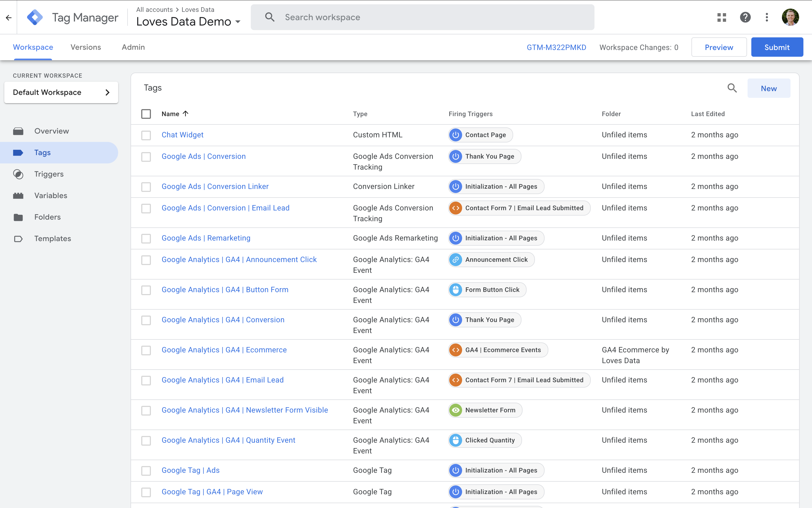The width and height of the screenshot is (812, 508).
Task: Click the Preview button
Action: tap(719, 47)
